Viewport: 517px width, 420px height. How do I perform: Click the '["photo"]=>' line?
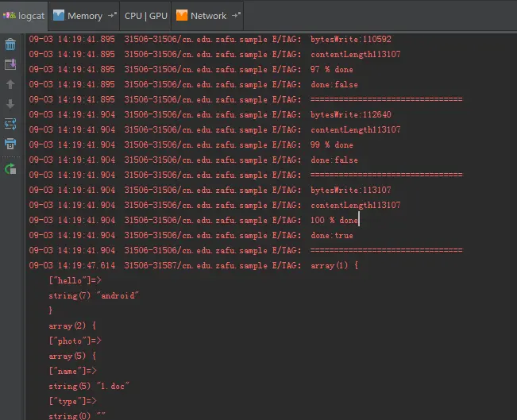coord(75,341)
